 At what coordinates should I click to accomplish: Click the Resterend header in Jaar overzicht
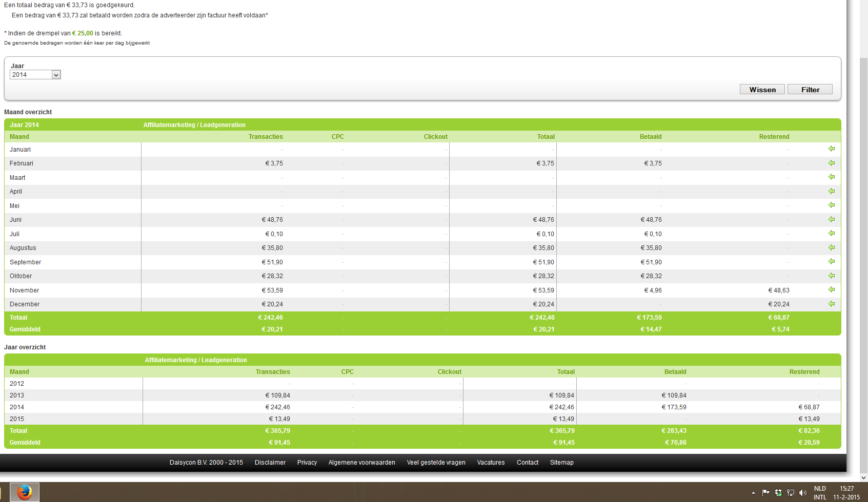tap(804, 372)
